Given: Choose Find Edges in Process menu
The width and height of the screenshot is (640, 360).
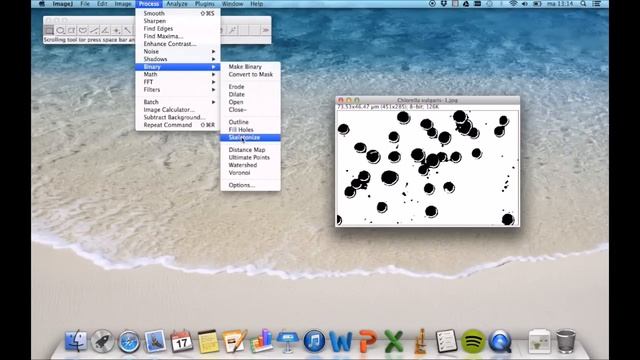Looking at the screenshot, I should click(x=178, y=29).
